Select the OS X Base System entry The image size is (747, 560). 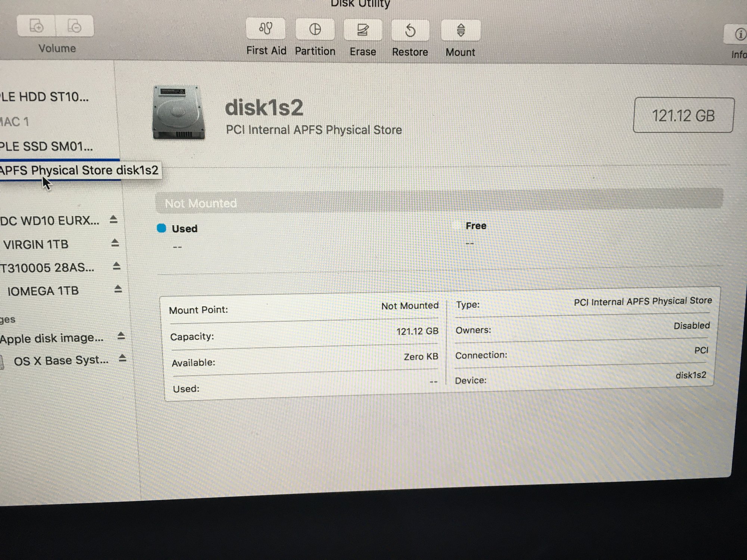click(61, 361)
